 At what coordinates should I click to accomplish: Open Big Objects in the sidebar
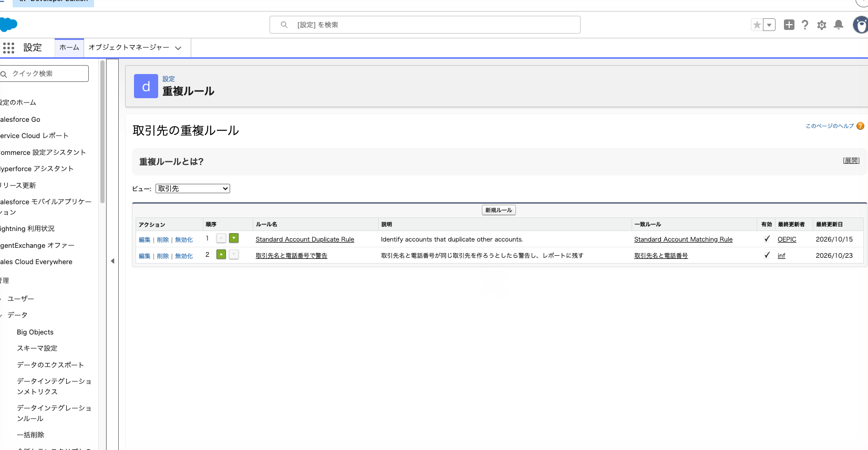pyautogui.click(x=35, y=332)
